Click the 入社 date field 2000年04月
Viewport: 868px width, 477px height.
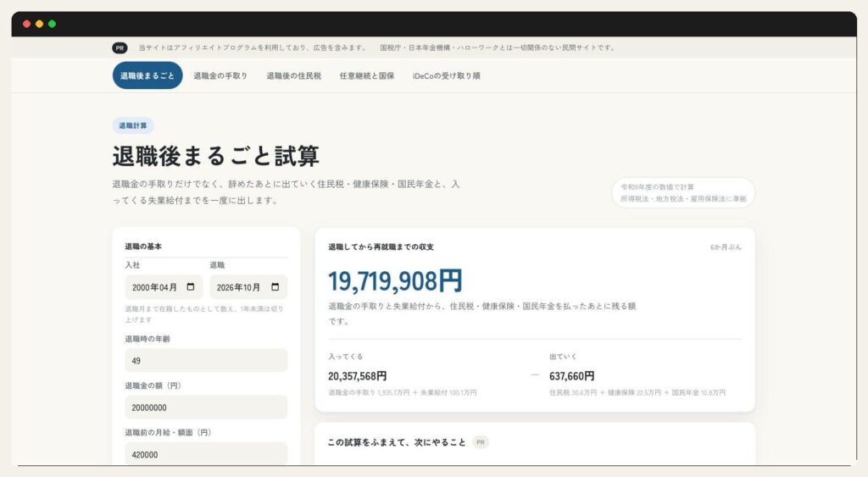tap(164, 287)
